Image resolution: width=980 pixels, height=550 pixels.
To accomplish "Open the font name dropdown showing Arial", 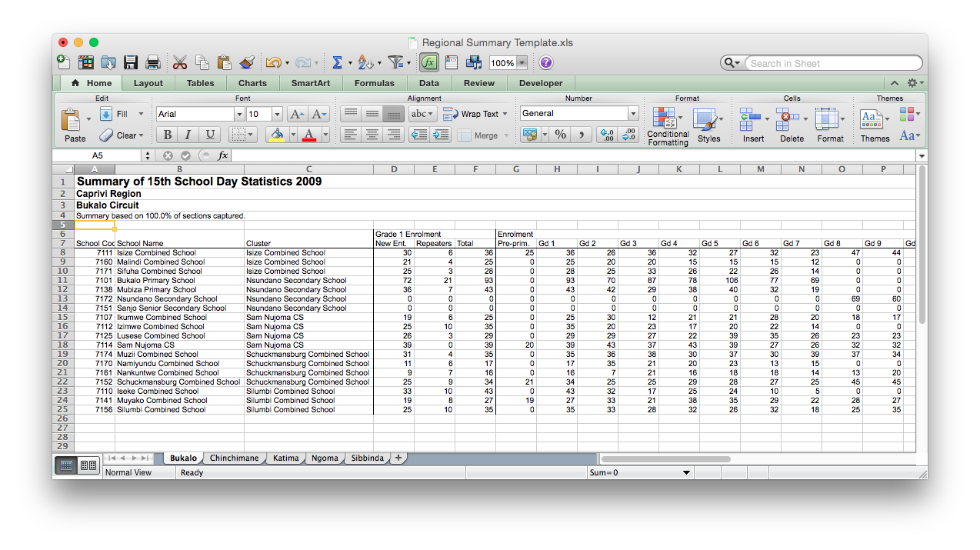I will [238, 114].
